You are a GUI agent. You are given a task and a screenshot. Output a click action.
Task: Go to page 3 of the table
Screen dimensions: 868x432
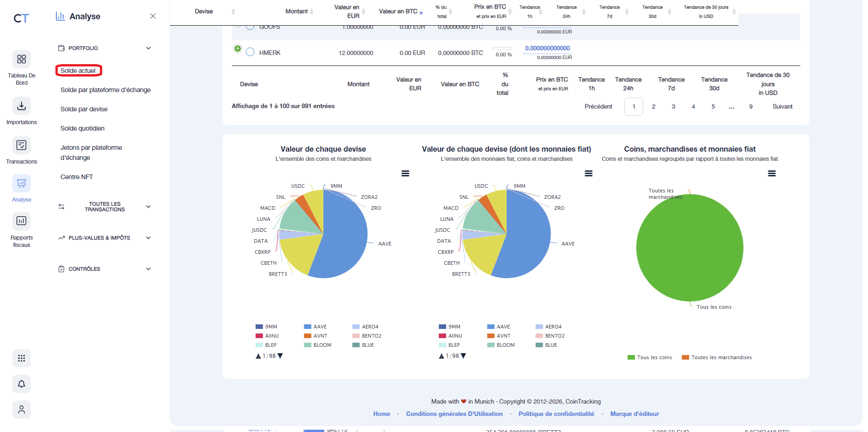(x=673, y=106)
